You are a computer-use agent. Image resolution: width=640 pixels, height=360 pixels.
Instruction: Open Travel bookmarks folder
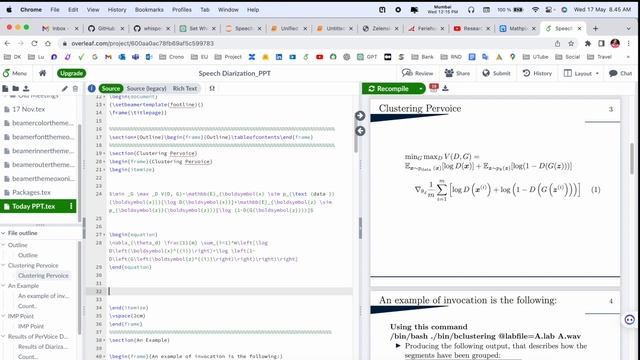[x=600, y=57]
